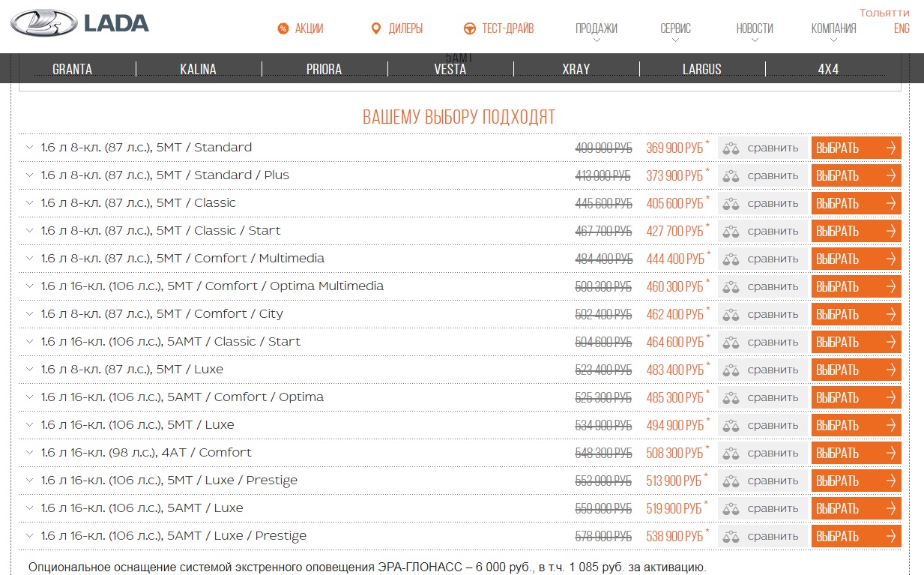Click 5MT / Luxe 106 л.с. configuration name

pyautogui.click(x=138, y=424)
